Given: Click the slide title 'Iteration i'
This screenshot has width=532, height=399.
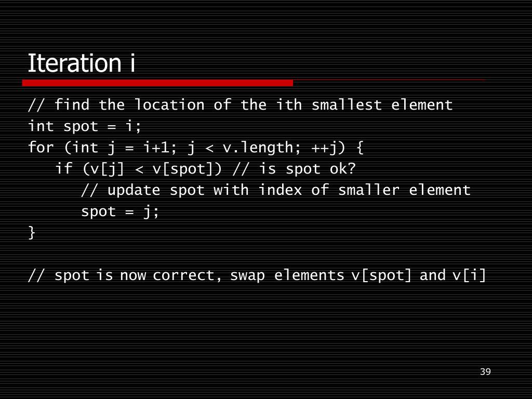Looking at the screenshot, I should (82, 63).
